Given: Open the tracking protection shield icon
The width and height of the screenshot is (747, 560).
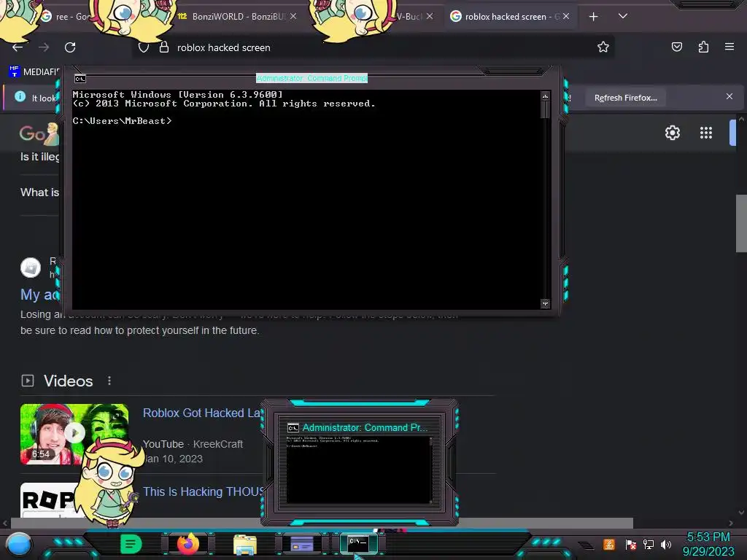Looking at the screenshot, I should [x=144, y=47].
